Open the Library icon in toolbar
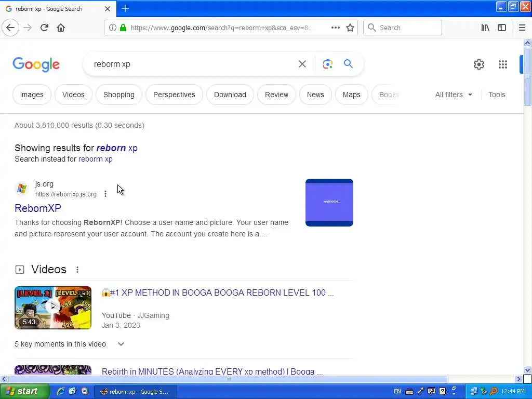 (x=485, y=28)
